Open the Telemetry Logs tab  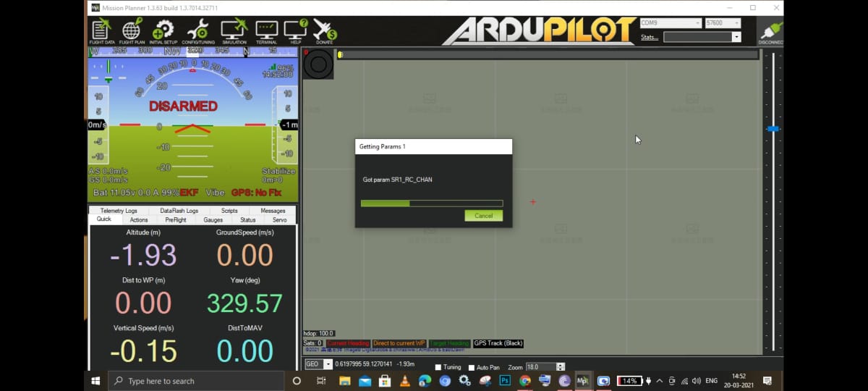tap(120, 211)
